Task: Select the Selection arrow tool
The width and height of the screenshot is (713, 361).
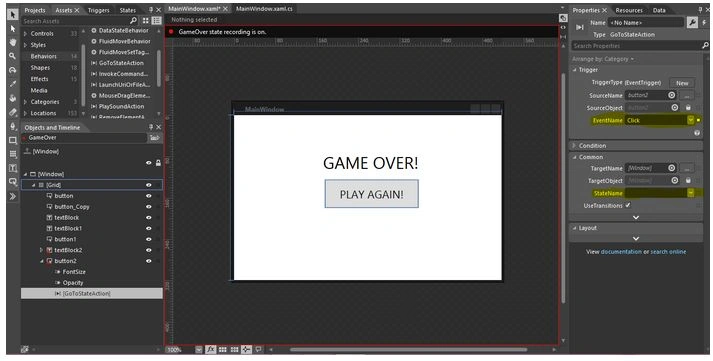Action: click(x=13, y=15)
